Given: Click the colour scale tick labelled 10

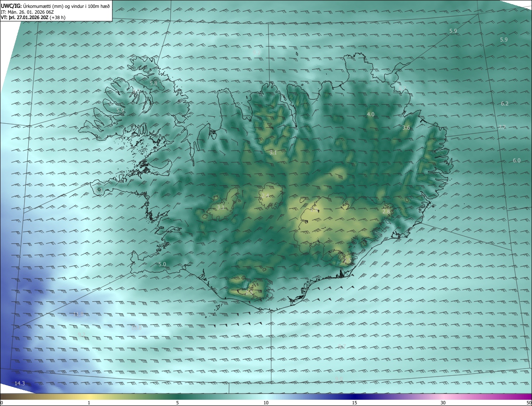Looking at the screenshot, I should (x=266, y=403).
